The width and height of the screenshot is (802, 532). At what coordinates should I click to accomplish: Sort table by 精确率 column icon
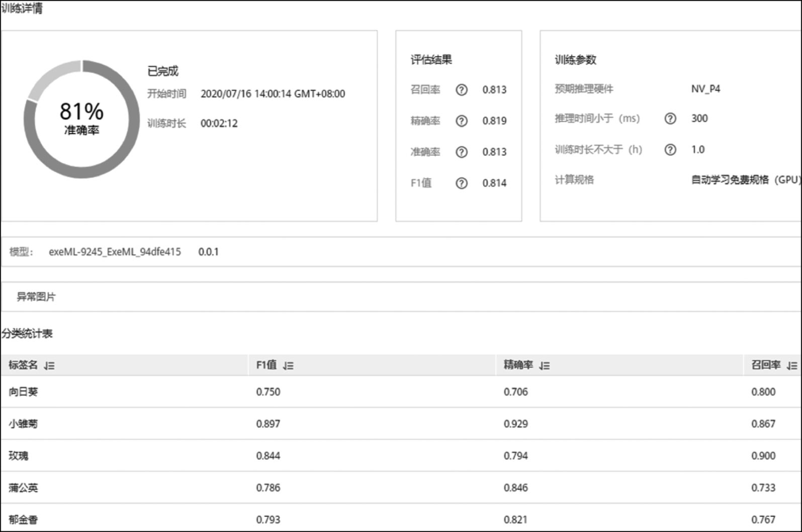coord(544,366)
